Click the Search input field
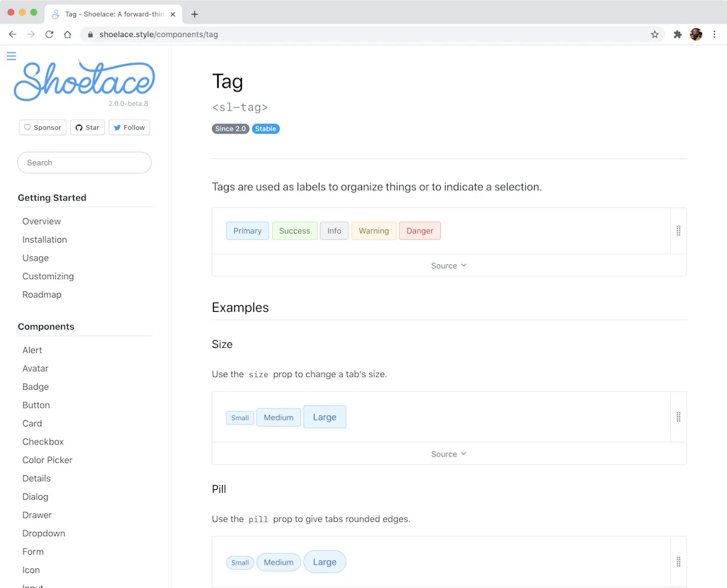This screenshot has width=727, height=588. pos(84,163)
